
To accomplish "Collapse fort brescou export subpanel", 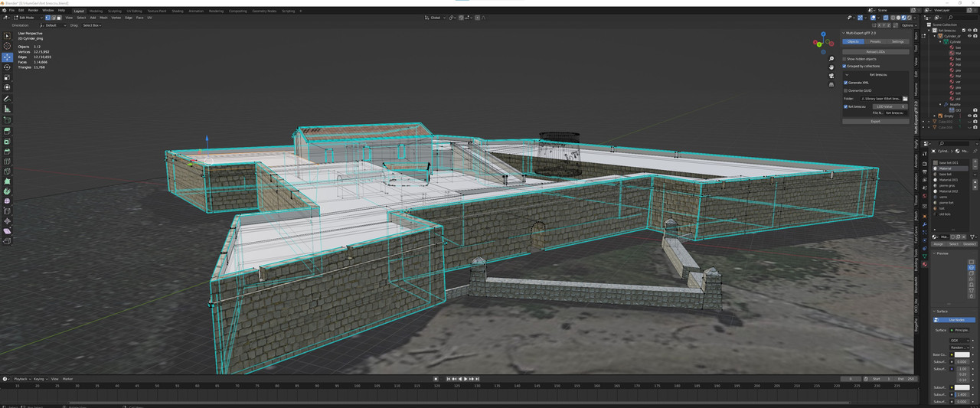I will pyautogui.click(x=847, y=74).
